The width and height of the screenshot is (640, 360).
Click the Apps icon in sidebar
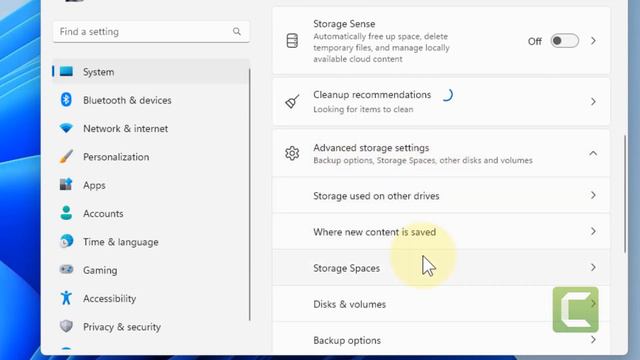[x=66, y=184]
